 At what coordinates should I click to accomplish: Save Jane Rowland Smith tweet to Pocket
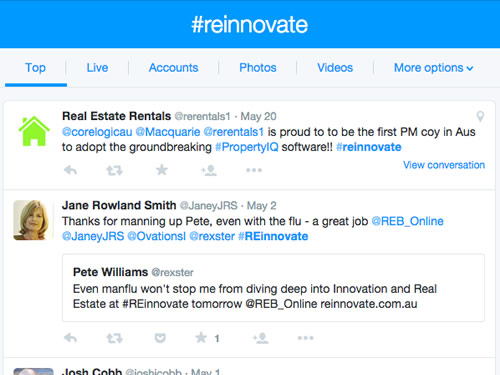point(160,338)
